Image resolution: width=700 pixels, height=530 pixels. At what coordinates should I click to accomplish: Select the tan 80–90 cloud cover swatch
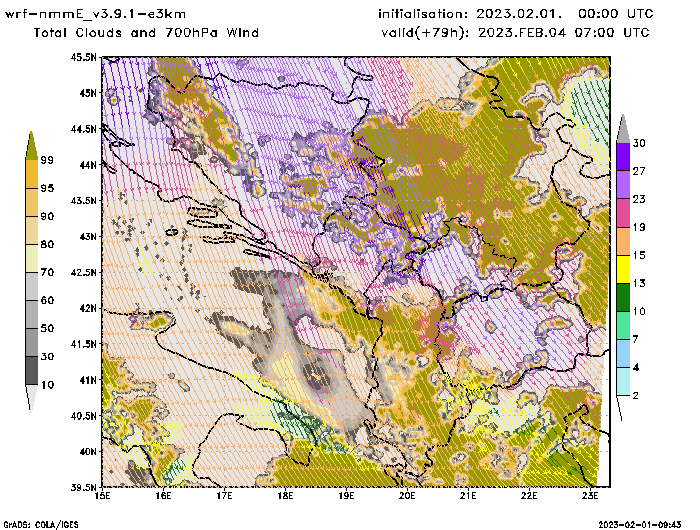[x=32, y=230]
